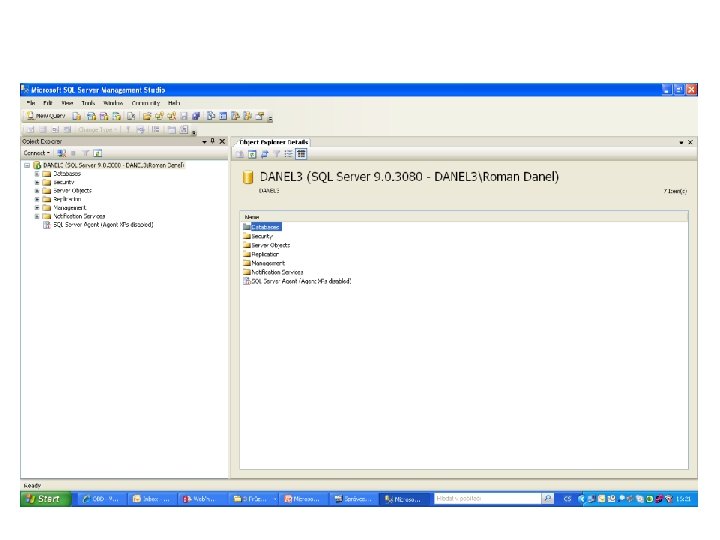Click the Disconnect icon in Object Explorer
The image size is (720, 540).
click(62, 153)
